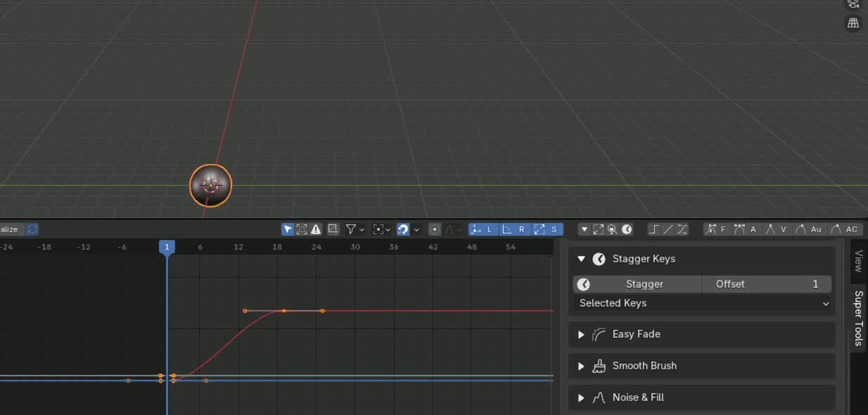Collapse the Stagger Keys panel triangle

581,259
